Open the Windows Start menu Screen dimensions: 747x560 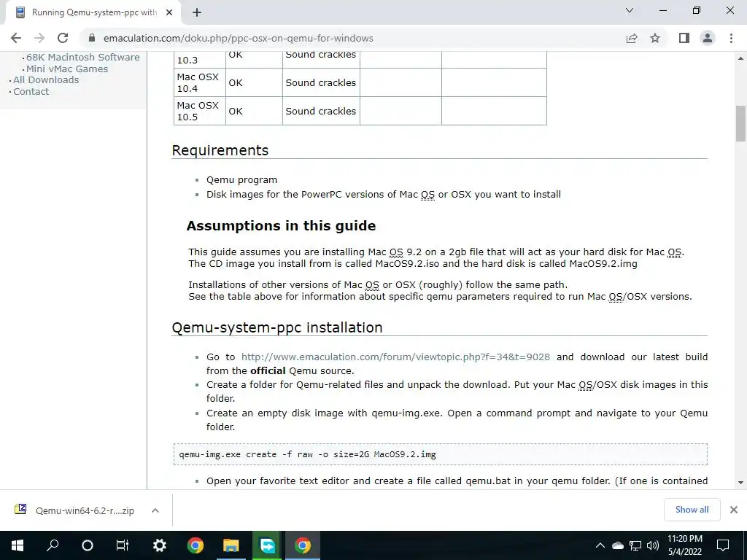pyautogui.click(x=18, y=545)
